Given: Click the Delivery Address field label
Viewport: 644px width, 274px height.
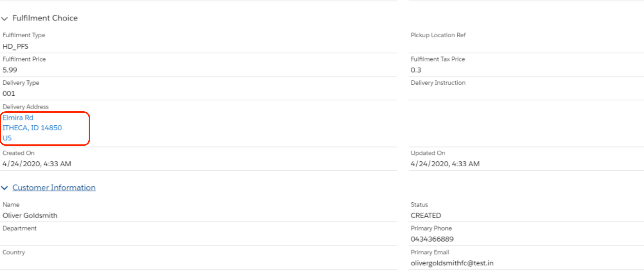Looking at the screenshot, I should point(26,107).
